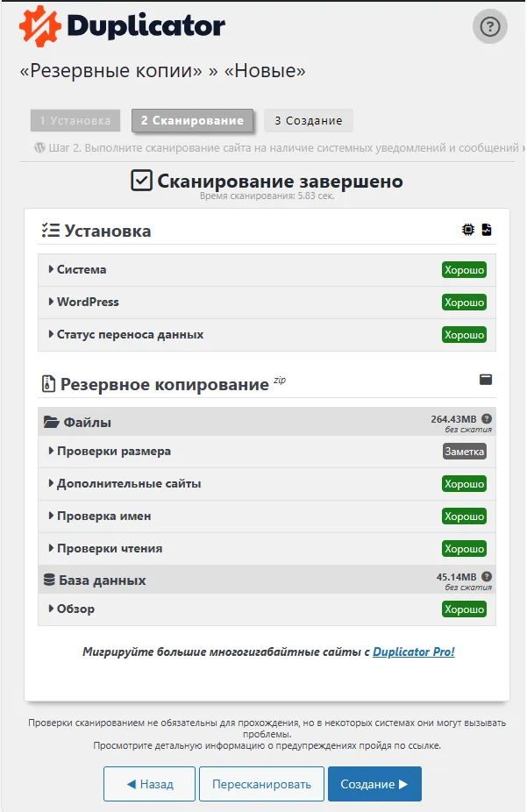Image resolution: width=527 pixels, height=812 pixels.
Task: Click the processor chip icon in Установка
Action: coord(468,230)
